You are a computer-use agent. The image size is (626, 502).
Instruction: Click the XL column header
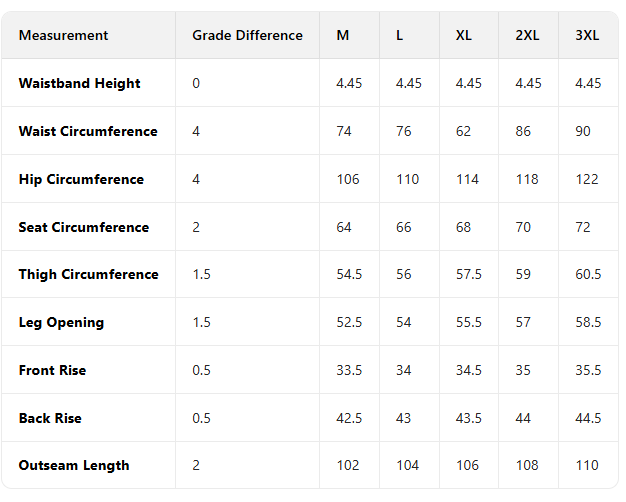coord(464,35)
